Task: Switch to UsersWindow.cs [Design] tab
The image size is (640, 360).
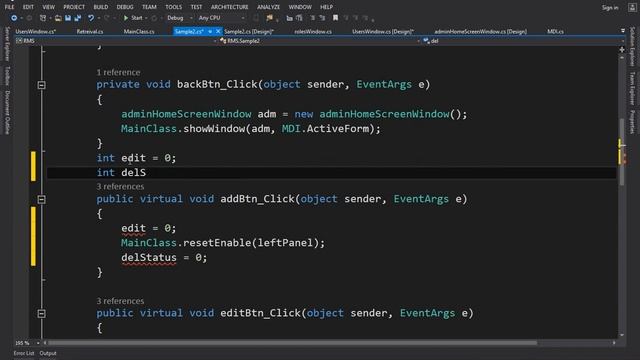Action: tap(383, 31)
